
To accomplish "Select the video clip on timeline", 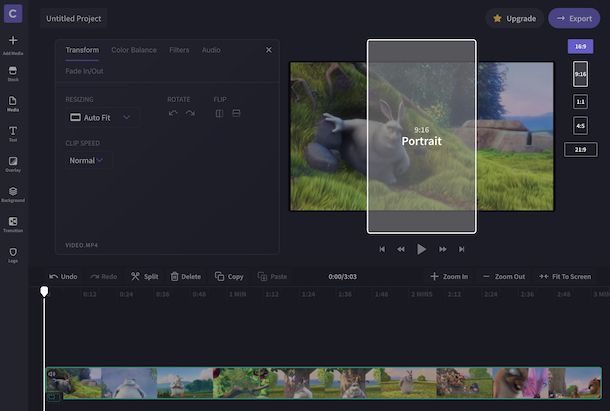I will 324,383.
